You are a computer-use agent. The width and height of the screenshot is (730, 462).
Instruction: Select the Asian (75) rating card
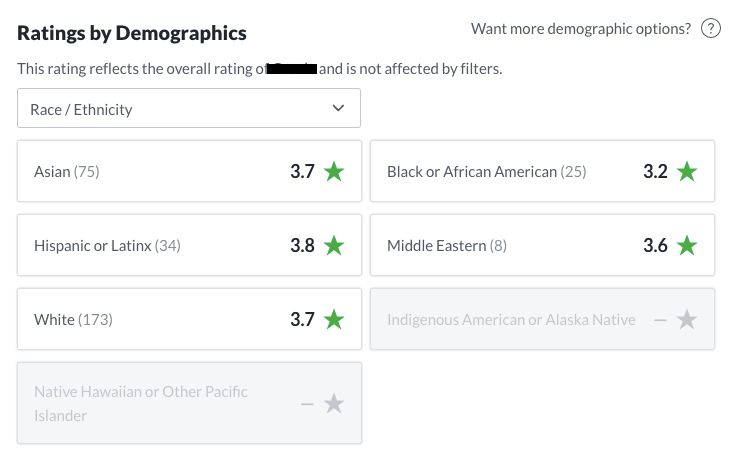pos(189,171)
